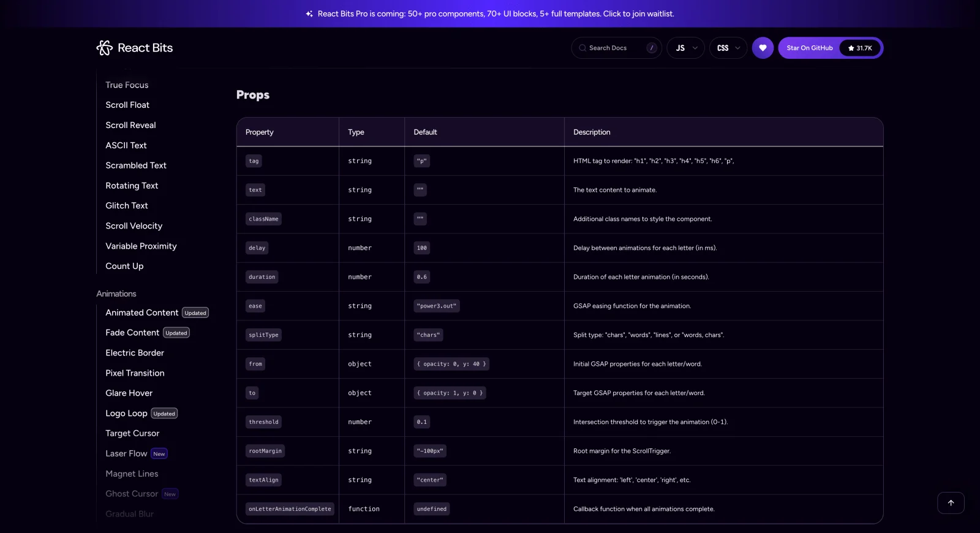Image resolution: width=980 pixels, height=533 pixels.
Task: Click the Star On GitHub button
Action: [x=809, y=48]
